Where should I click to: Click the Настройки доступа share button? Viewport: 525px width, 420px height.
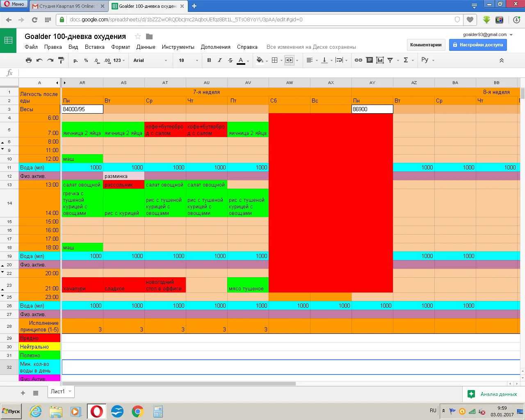478,45
